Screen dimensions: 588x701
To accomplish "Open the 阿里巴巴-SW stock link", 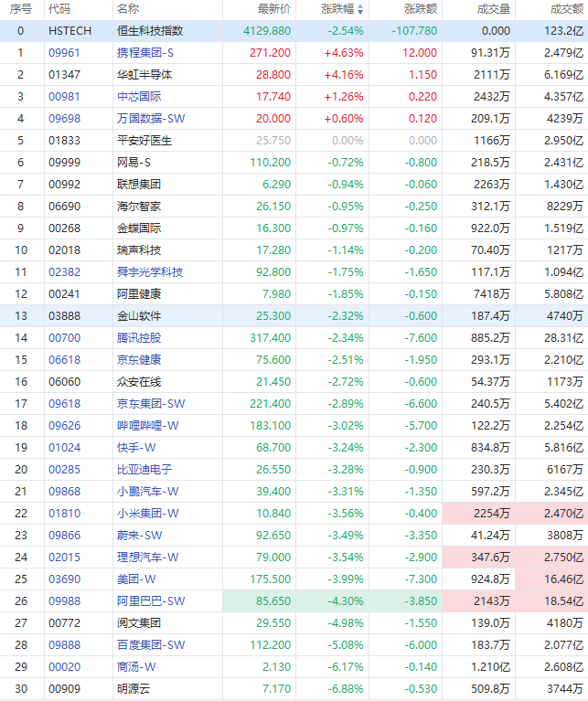I will click(x=151, y=600).
